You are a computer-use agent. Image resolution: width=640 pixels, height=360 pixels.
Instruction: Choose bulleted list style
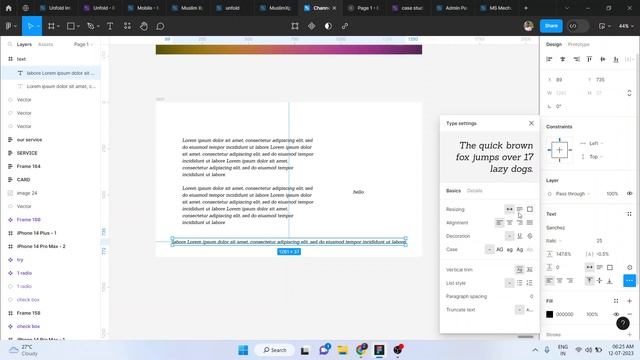[520, 283]
